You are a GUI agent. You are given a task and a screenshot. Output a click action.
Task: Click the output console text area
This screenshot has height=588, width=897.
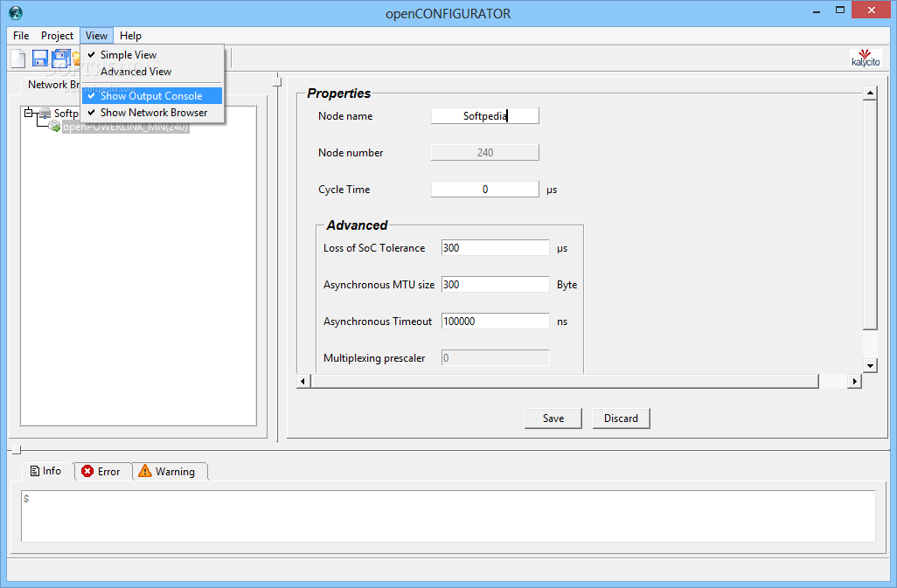448,516
